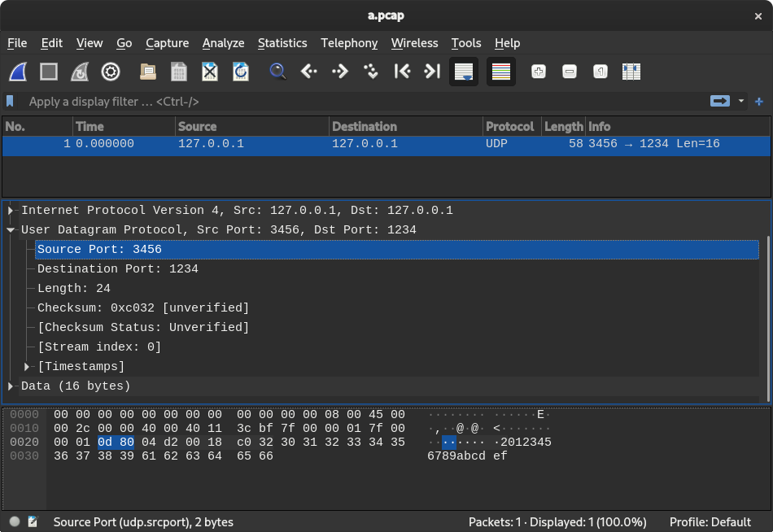The image size is (773, 532).
Task: Click Profile: Default in status bar
Action: coord(710,522)
